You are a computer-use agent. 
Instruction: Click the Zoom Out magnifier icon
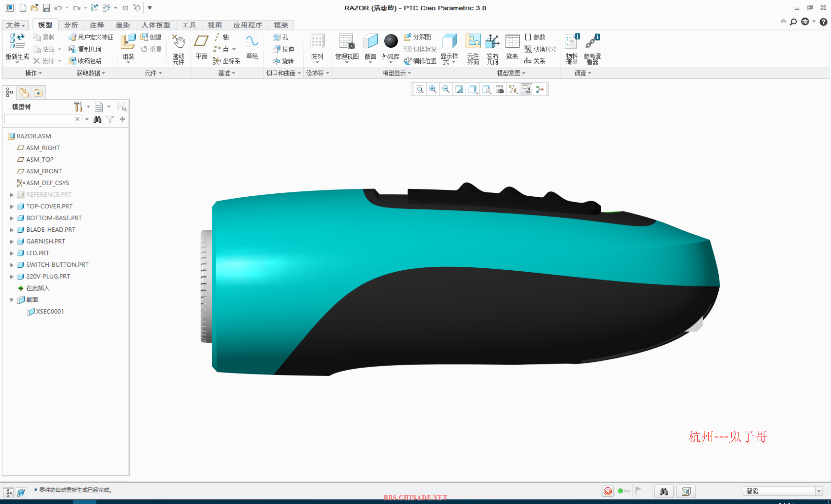click(446, 89)
